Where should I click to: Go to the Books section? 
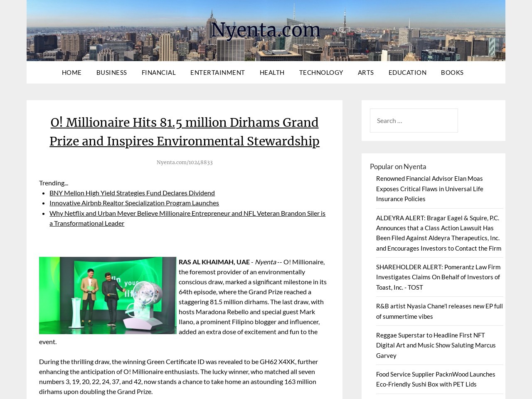coord(452,72)
